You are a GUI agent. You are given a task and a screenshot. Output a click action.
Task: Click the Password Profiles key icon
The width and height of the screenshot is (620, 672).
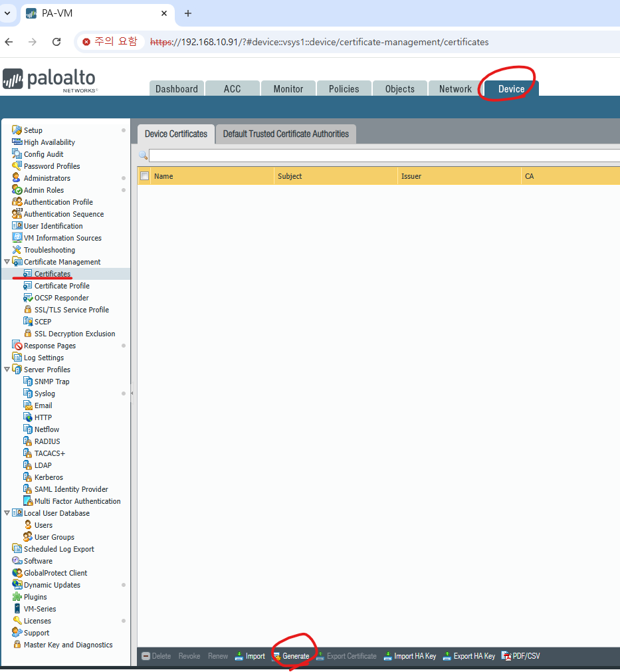tap(17, 166)
